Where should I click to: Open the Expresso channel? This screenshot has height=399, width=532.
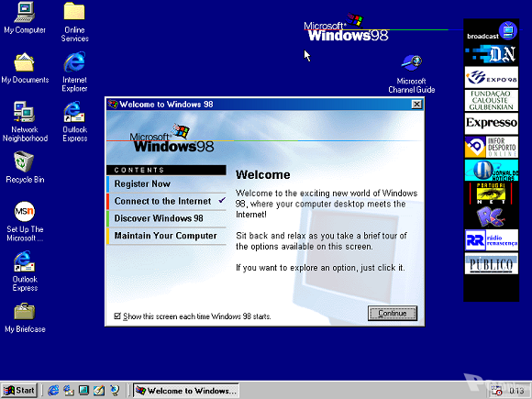pyautogui.click(x=492, y=124)
